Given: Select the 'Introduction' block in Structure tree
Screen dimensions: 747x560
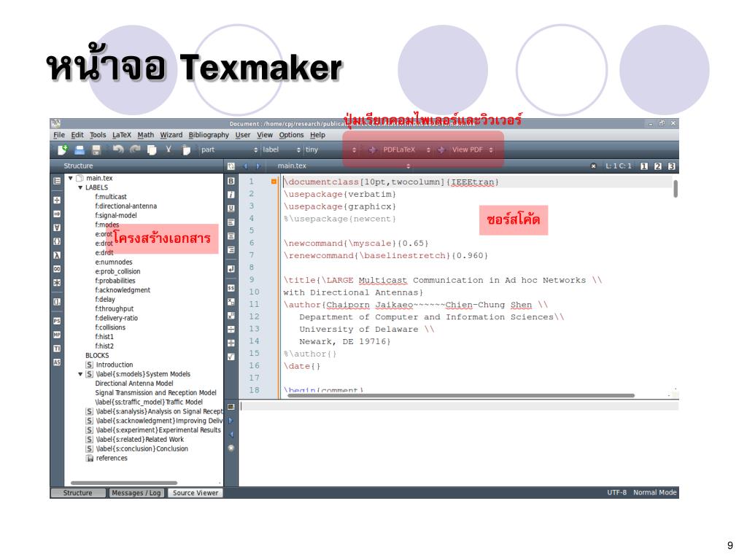Looking at the screenshot, I should coord(115,365).
